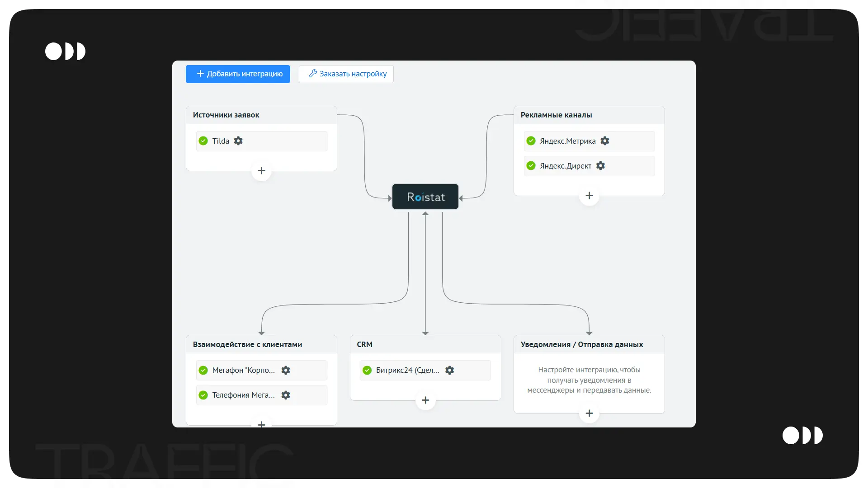Add a CRM integration with plus button
Screen dimensions: 868x488
(425, 400)
